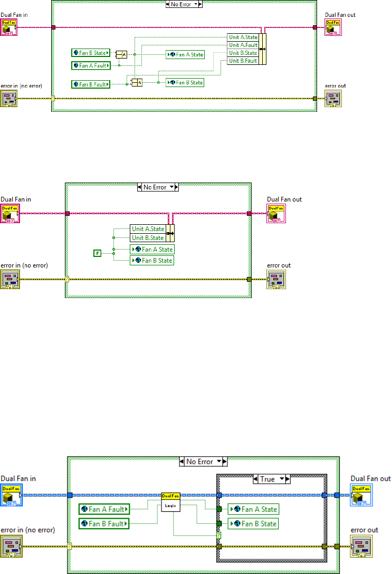Image resolution: width=392 pixels, height=574 pixels.
Task: Click Unit A.State element in top bundle node
Action: (x=243, y=37)
